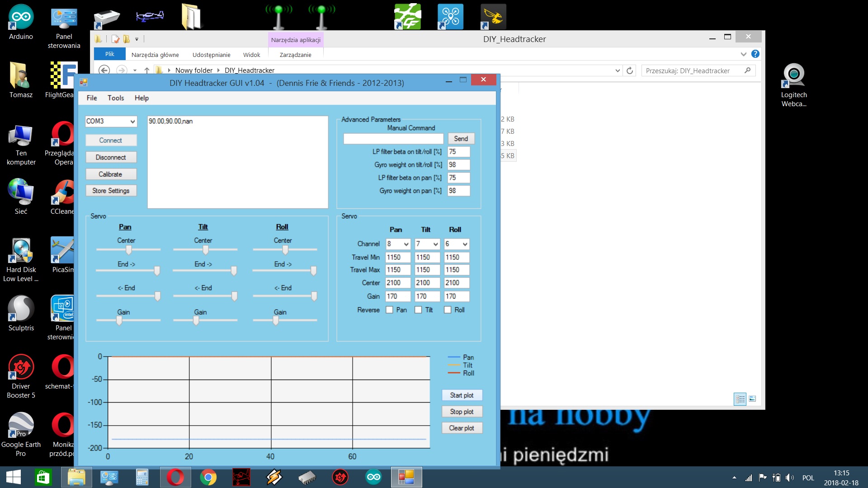Open Google Chrome in taskbar
Screen dimensions: 868x488
coord(208,478)
